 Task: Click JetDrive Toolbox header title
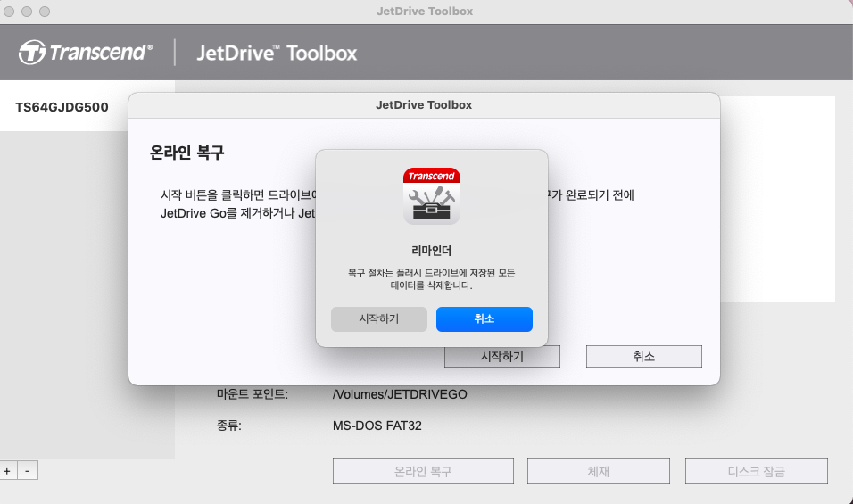coord(277,54)
